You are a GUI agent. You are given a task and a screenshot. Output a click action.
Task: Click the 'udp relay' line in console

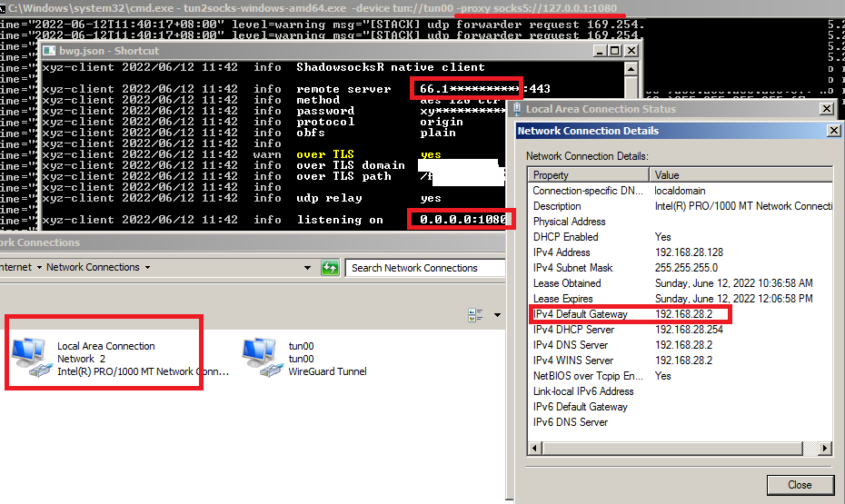click(x=242, y=198)
